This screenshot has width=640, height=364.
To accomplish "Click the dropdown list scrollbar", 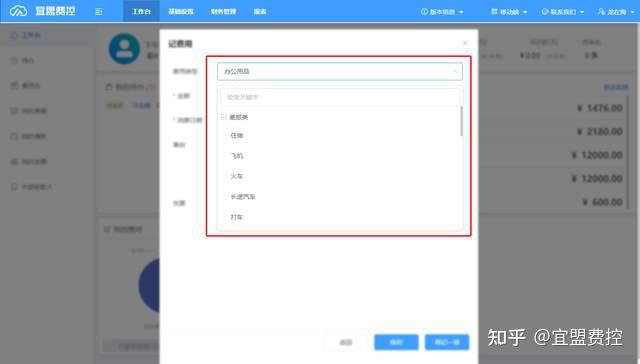I will [x=461, y=121].
